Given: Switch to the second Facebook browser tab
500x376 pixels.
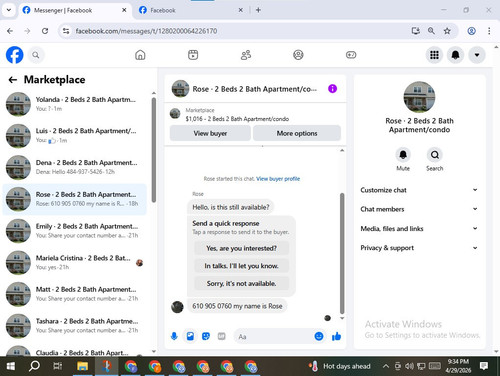Looking at the screenshot, I should 190,10.
